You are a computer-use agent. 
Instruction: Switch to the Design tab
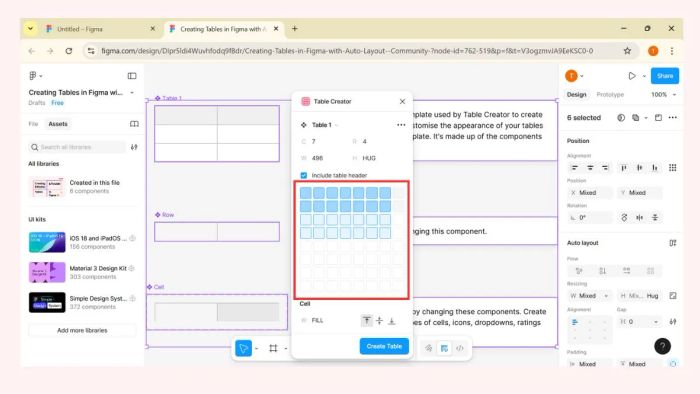(576, 95)
